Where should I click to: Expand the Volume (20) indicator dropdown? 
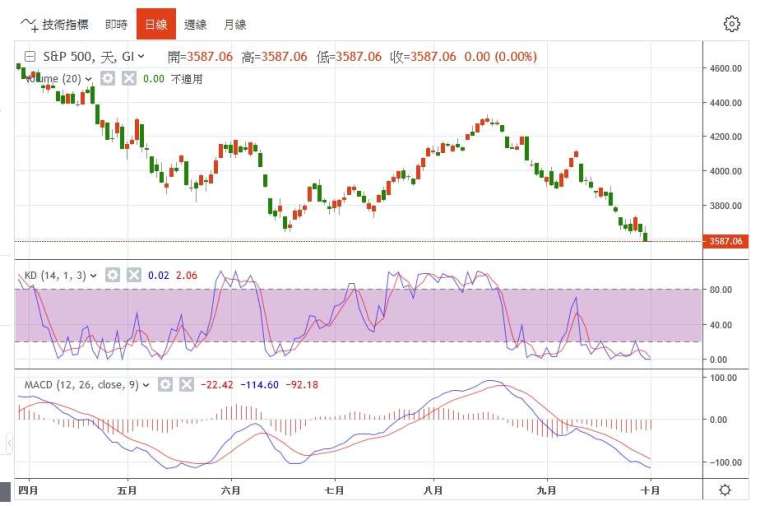88,79
